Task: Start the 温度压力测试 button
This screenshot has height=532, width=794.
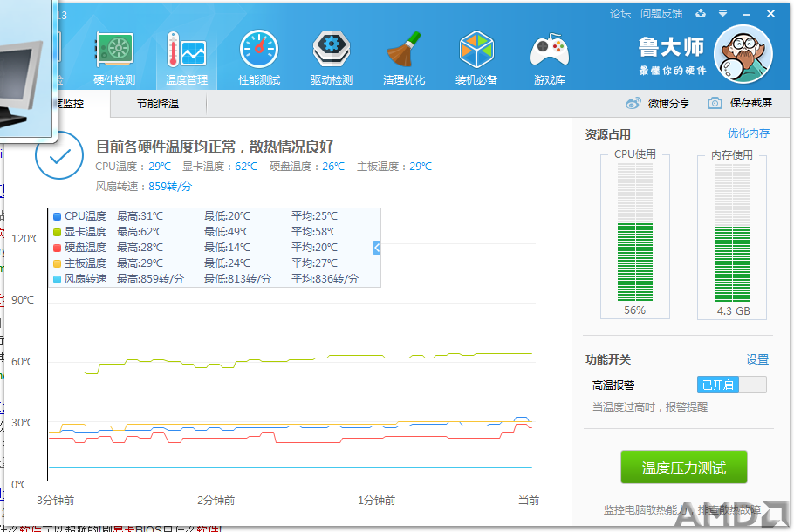Action: pyautogui.click(x=684, y=467)
